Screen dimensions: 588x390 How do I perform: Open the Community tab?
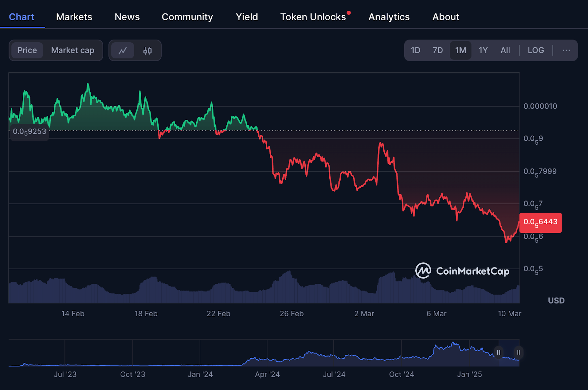[187, 17]
